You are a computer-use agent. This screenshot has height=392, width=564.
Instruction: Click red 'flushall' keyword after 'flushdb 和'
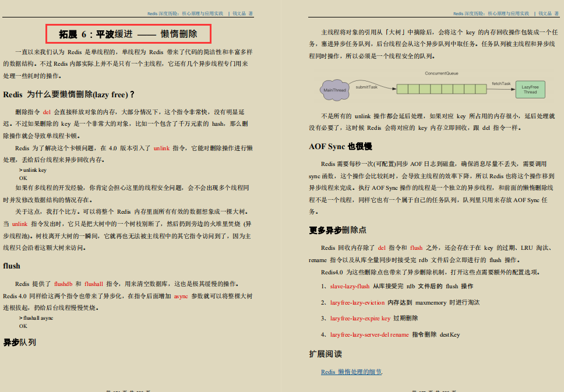[x=94, y=284]
